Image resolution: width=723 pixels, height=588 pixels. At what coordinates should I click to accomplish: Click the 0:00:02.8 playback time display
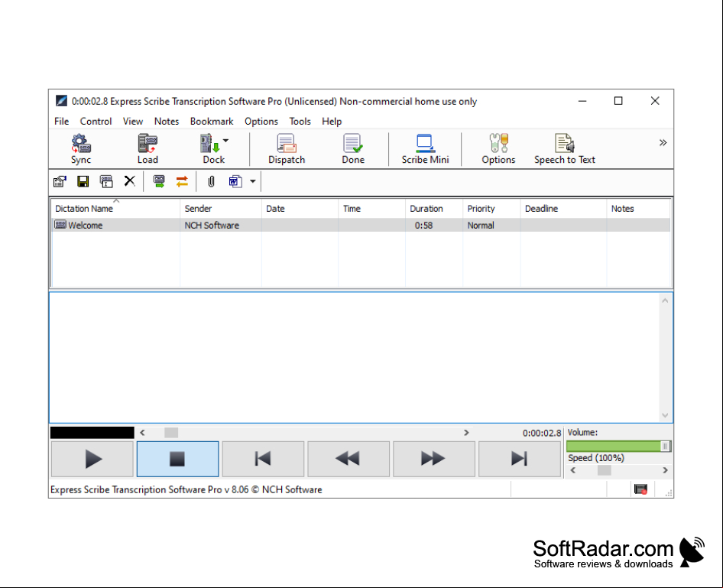coord(541,433)
